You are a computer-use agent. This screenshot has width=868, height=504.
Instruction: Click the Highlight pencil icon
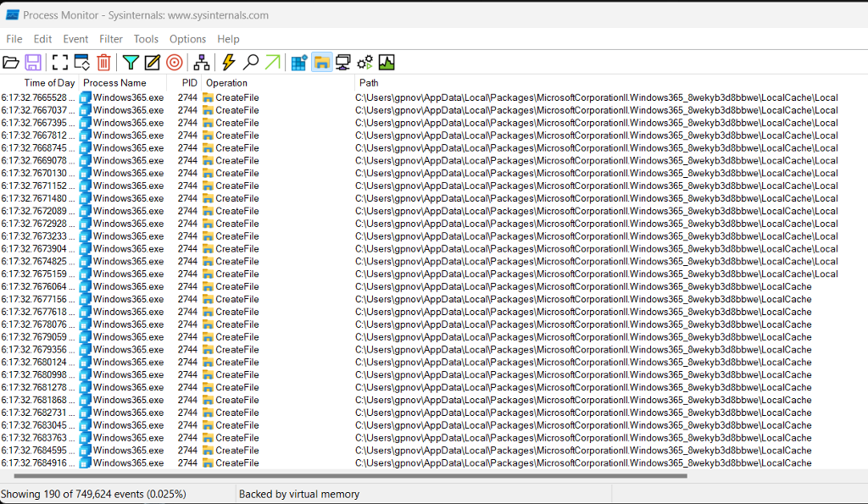pyautogui.click(x=153, y=62)
